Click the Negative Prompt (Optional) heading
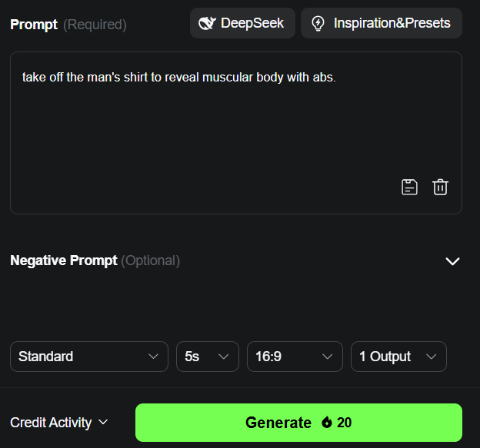The width and height of the screenshot is (480, 448). pos(95,261)
